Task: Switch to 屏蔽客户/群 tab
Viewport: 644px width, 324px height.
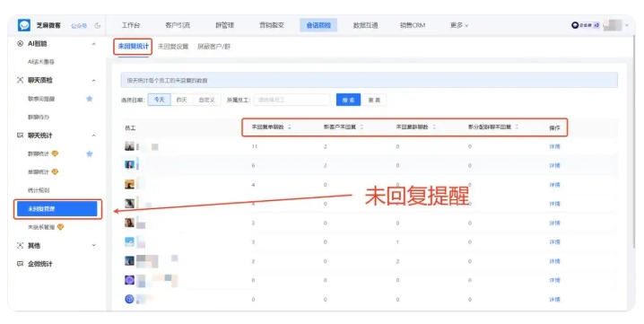Action: click(x=214, y=47)
